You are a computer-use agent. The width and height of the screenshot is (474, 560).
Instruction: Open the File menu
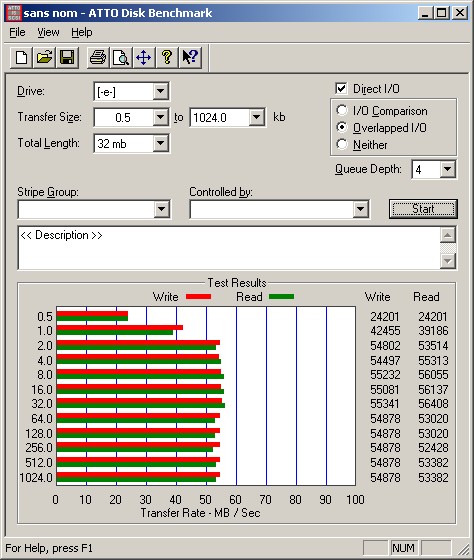tap(17, 32)
